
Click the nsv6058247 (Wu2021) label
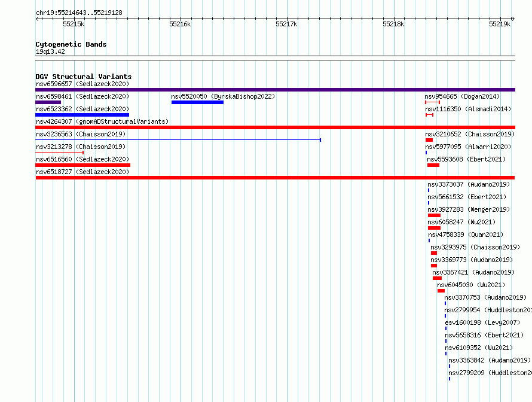[461, 222]
